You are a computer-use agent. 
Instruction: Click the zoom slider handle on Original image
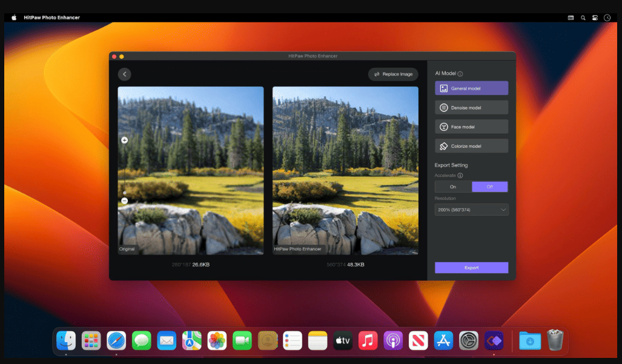coord(125,193)
